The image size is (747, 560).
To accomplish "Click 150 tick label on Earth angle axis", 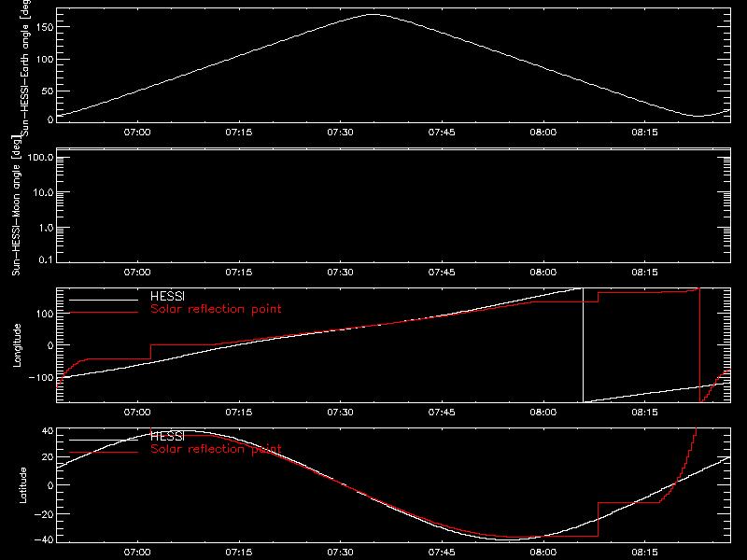I will [44, 28].
